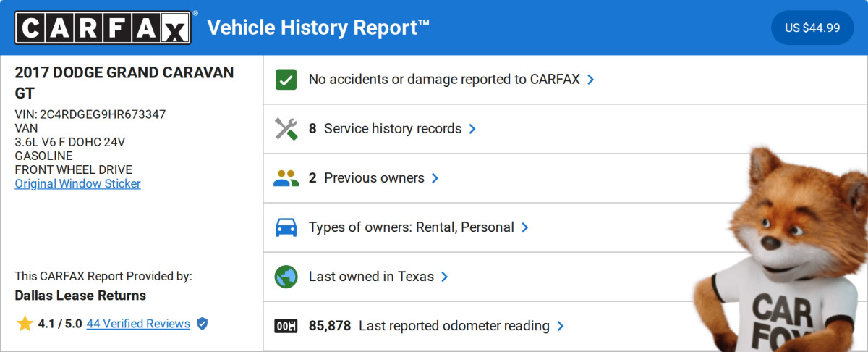Screen dimensions: 868x352
Task: Click the wrench and screwdriver service icon
Action: [x=286, y=129]
